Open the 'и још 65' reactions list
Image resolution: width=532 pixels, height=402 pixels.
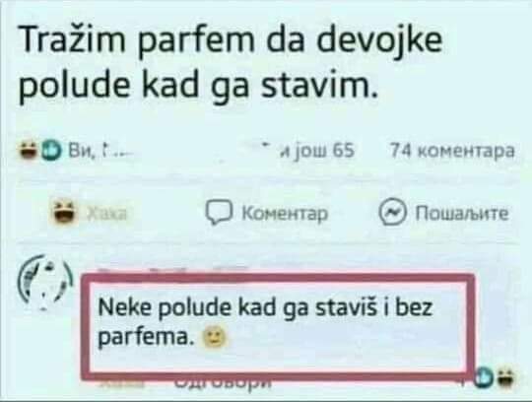point(316,151)
